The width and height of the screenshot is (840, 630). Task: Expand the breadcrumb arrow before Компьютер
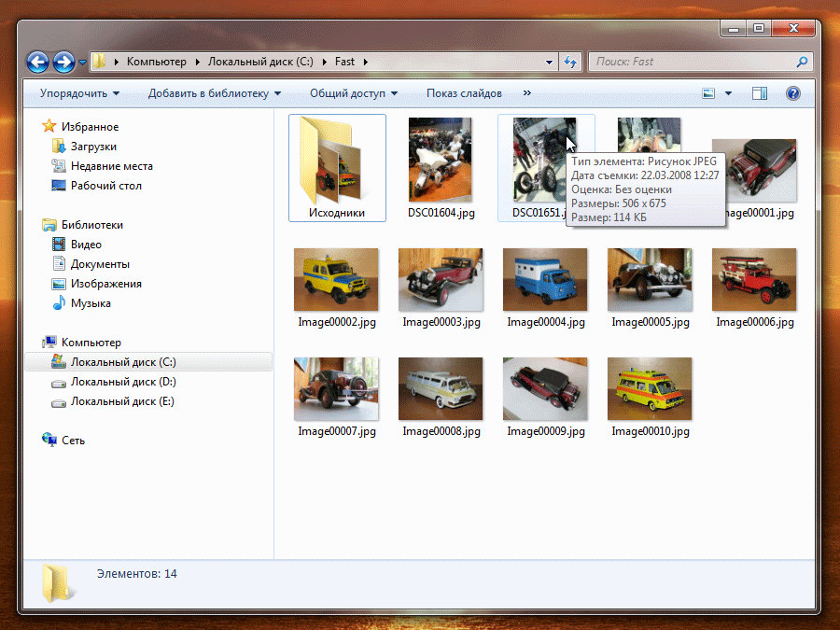click(117, 63)
